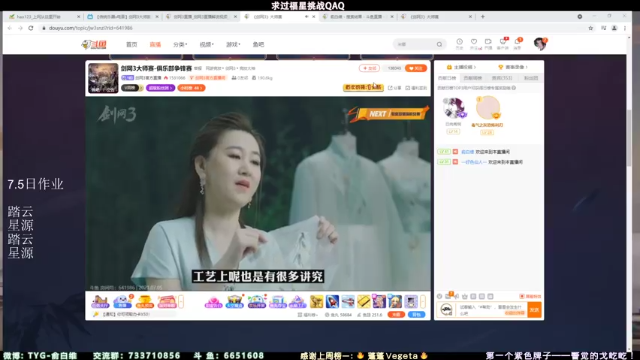Switch to the second browser tab
Image resolution: width=640 pixels, height=360 pixels.
coord(122,17)
